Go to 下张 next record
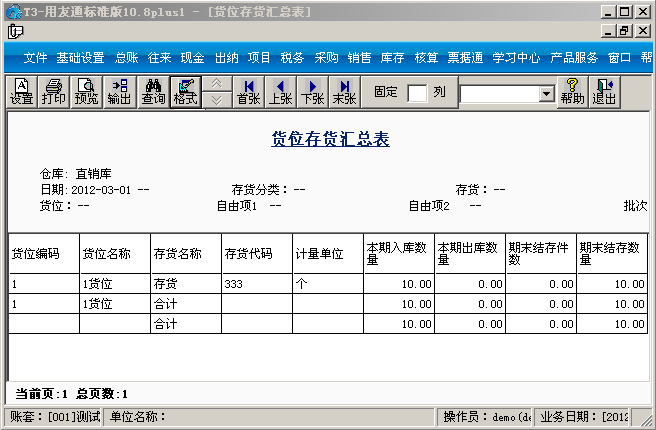The image size is (656, 430). [313, 92]
